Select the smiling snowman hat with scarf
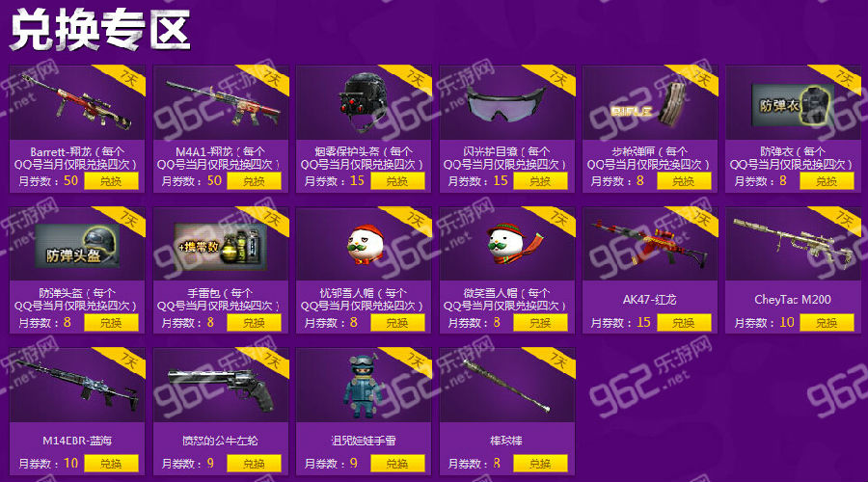 click(x=514, y=243)
